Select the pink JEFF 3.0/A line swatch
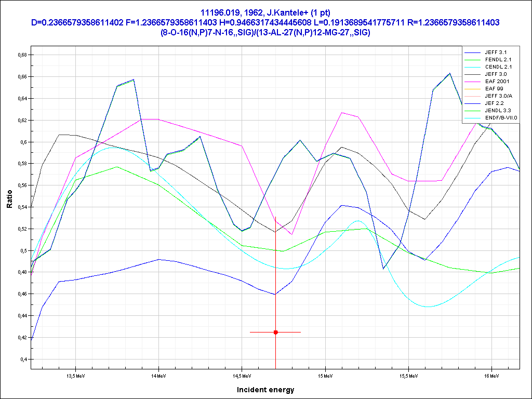The image size is (532, 399). tap(472, 96)
